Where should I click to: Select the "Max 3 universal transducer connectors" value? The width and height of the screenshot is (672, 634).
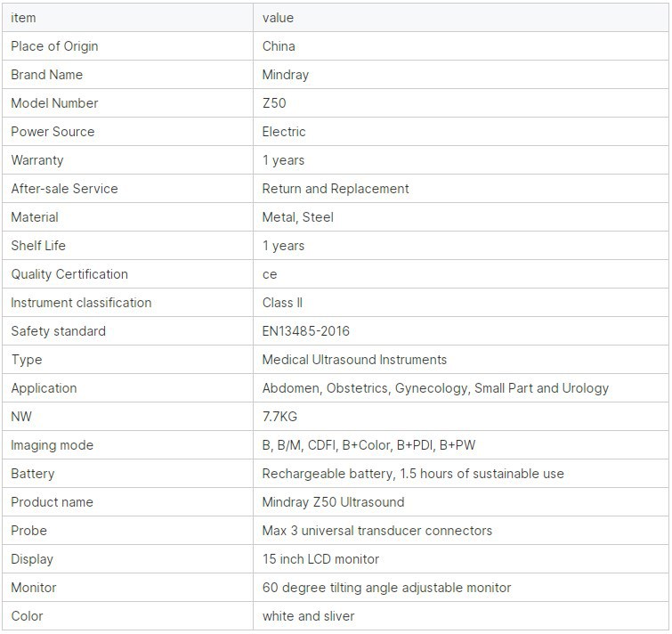click(376, 531)
